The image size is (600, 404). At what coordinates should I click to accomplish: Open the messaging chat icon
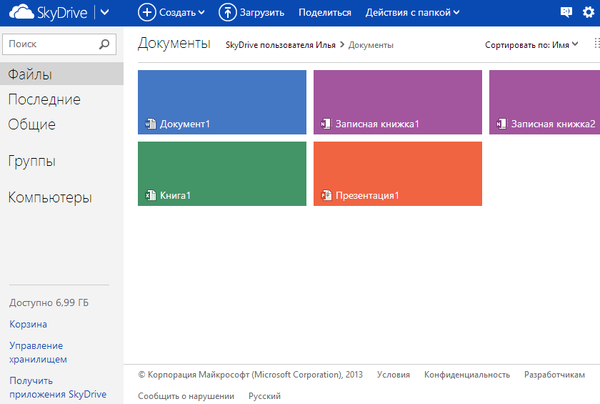tap(566, 12)
